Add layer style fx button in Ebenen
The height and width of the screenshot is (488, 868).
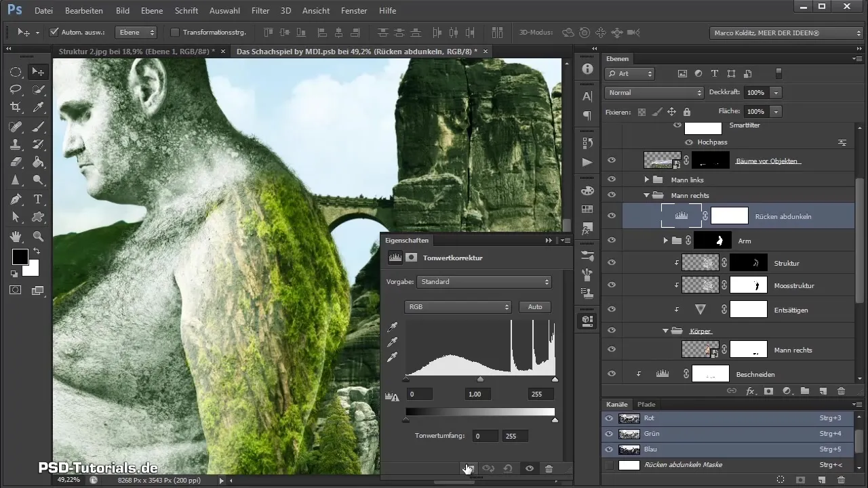coord(751,391)
